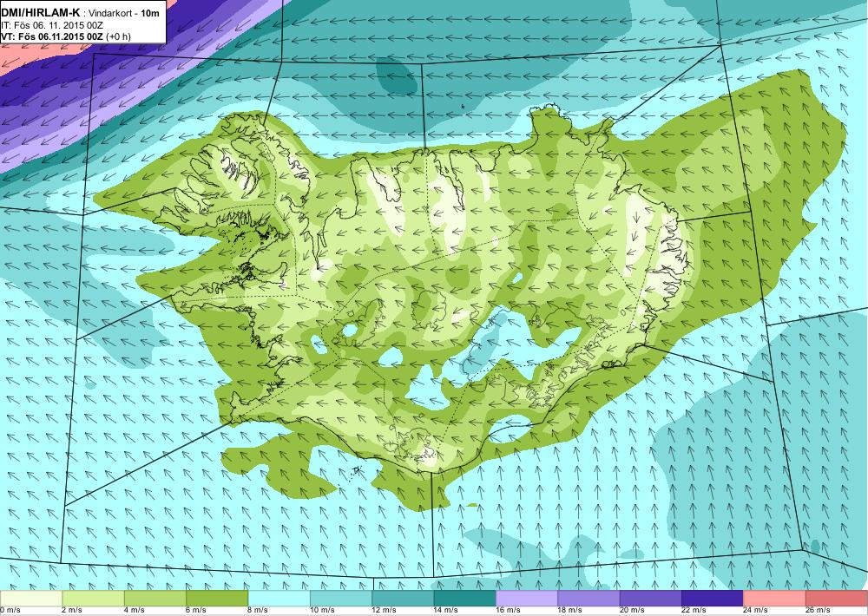Click the pink 24–26 m/s legend swatch

pyautogui.click(x=774, y=598)
